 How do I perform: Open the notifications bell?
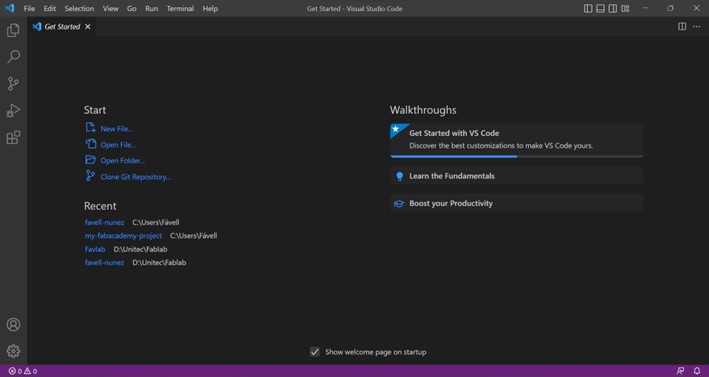[x=697, y=371]
